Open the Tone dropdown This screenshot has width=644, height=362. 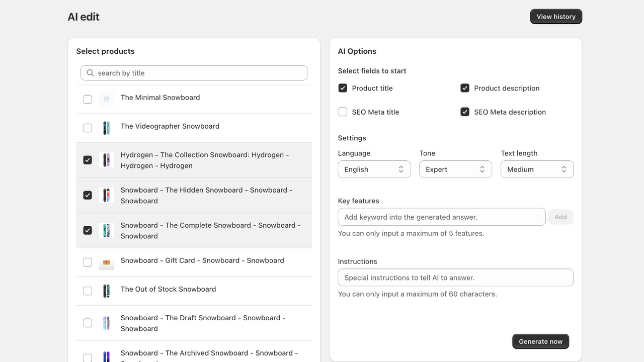click(x=455, y=169)
